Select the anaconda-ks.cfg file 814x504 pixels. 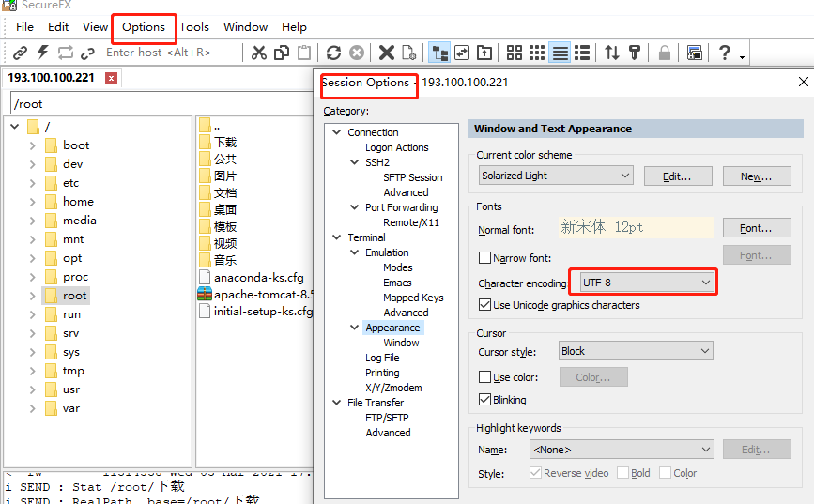252,277
